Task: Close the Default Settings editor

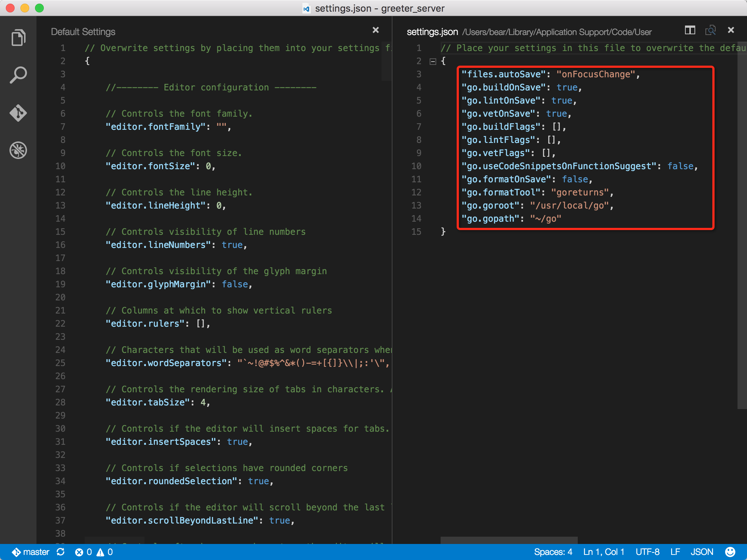Action: click(375, 30)
